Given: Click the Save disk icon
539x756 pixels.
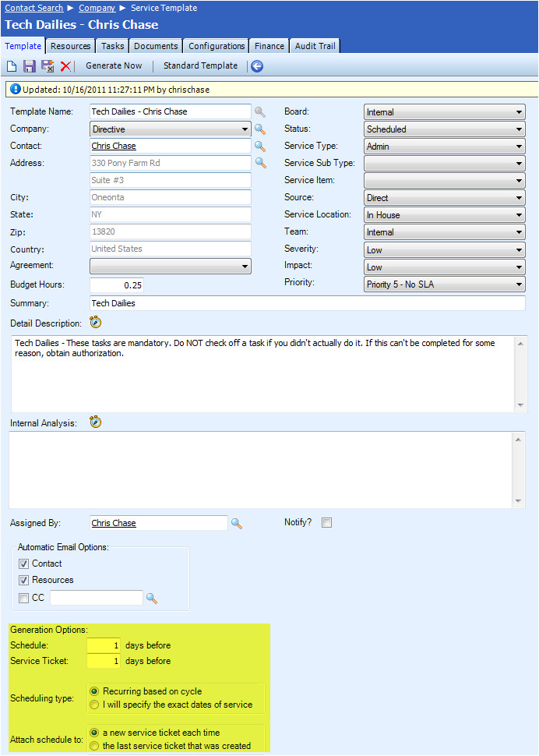Looking at the screenshot, I should [30, 66].
